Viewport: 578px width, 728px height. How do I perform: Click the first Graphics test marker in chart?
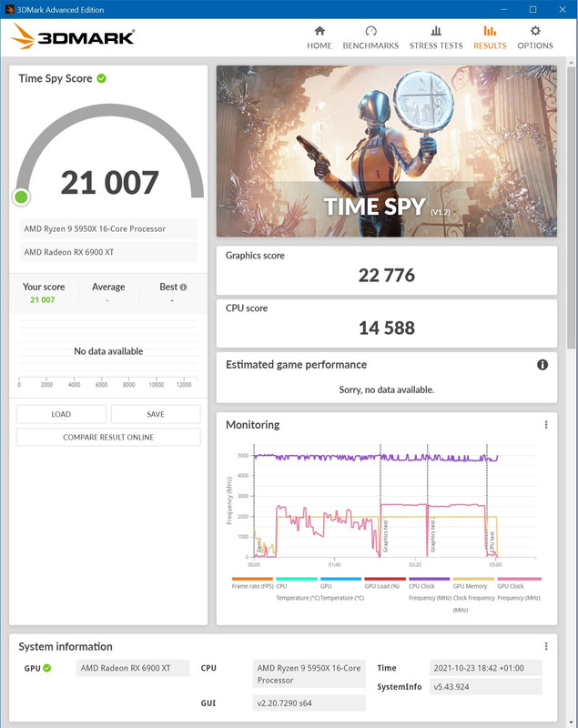pyautogui.click(x=385, y=536)
